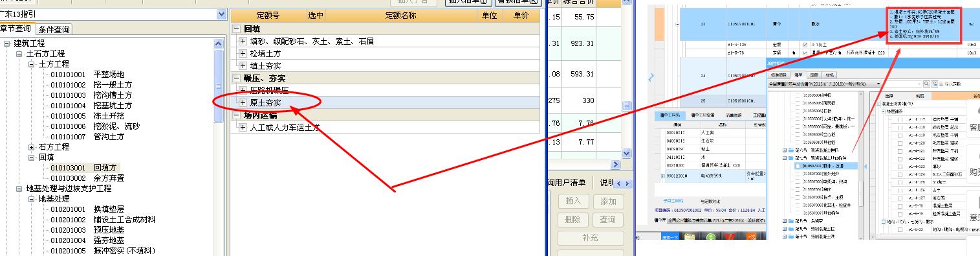Open the 广东13指引 dropdown list

point(221,14)
